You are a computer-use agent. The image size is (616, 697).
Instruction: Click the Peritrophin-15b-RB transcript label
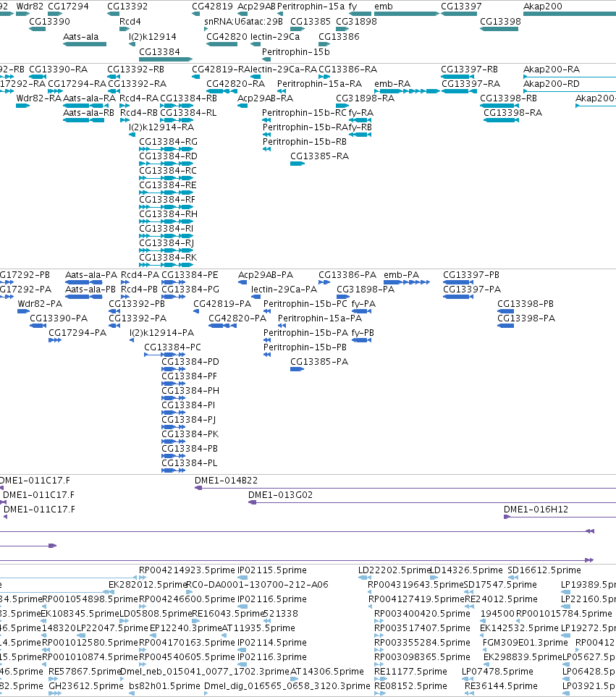coord(305,142)
